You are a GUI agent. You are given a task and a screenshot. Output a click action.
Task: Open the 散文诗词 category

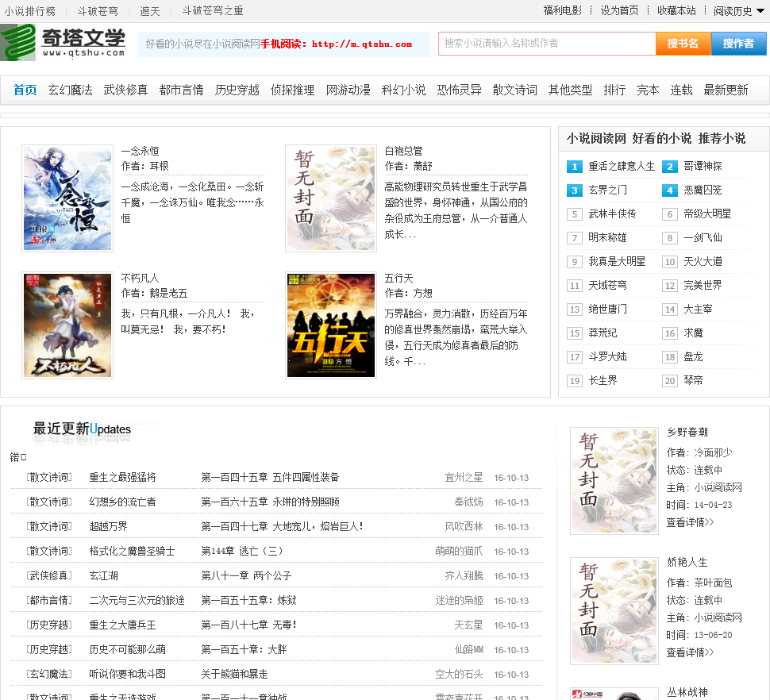click(x=514, y=90)
